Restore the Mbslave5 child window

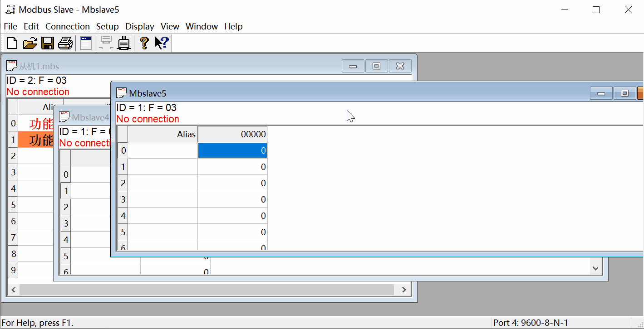click(624, 93)
